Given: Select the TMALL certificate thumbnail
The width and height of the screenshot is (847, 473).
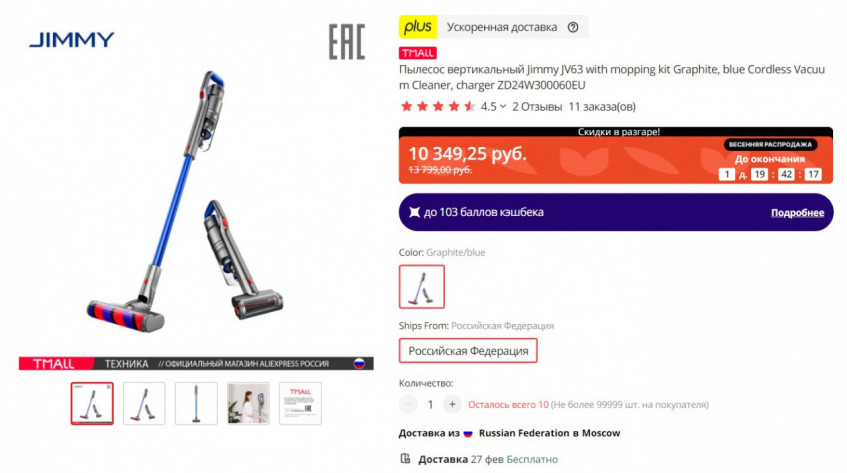Looking at the screenshot, I should pyautogui.click(x=300, y=403).
